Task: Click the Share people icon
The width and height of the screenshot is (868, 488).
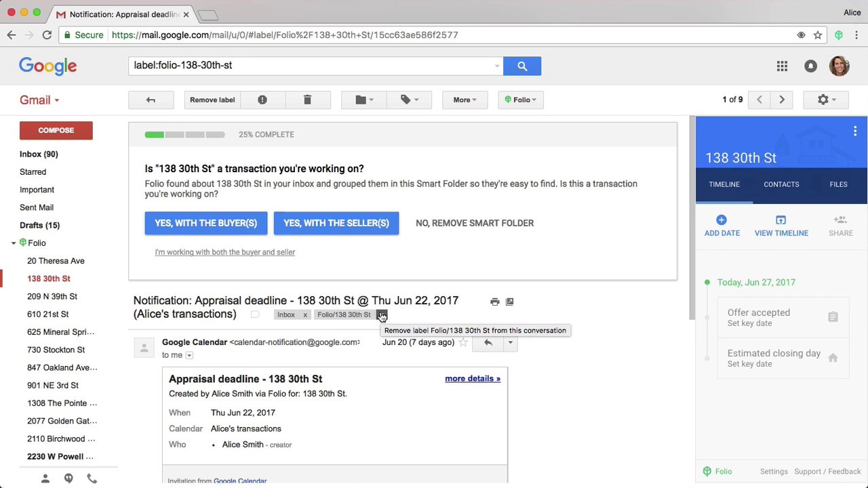Action: [x=840, y=220]
